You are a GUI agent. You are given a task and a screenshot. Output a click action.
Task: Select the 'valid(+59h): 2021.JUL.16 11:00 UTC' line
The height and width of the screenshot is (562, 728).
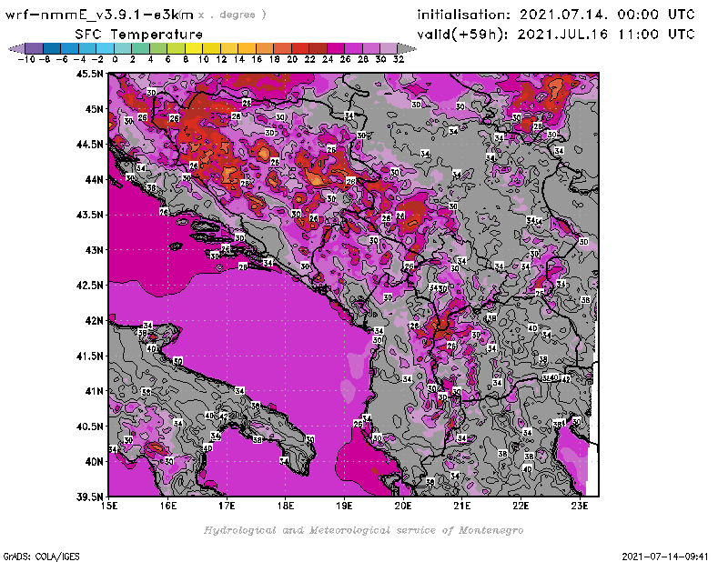(x=556, y=35)
